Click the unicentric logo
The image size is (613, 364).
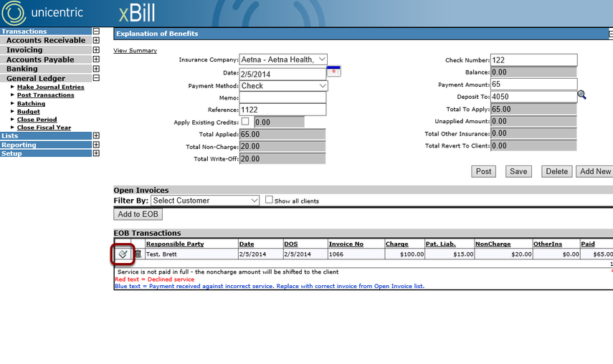42,13
